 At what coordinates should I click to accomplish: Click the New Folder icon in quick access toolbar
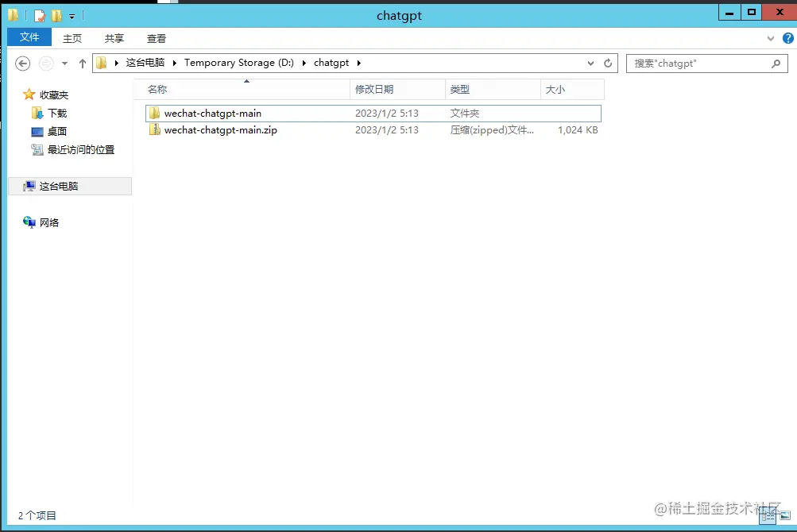point(56,16)
